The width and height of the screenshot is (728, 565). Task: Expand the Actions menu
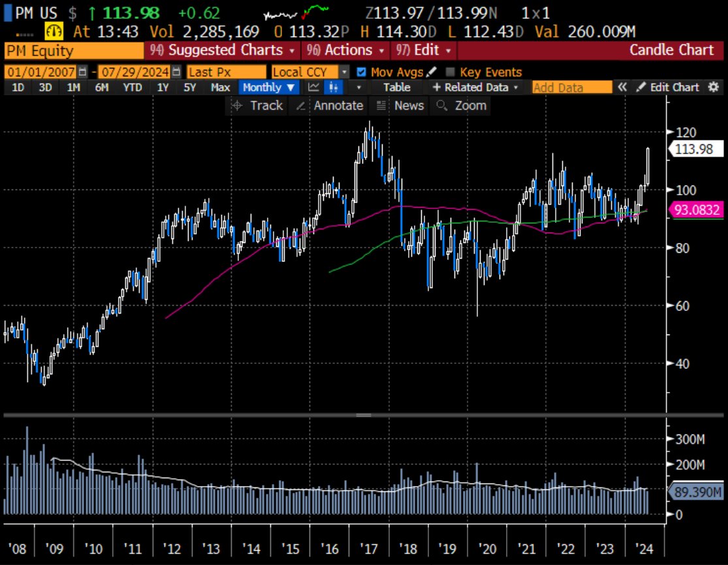click(x=345, y=50)
